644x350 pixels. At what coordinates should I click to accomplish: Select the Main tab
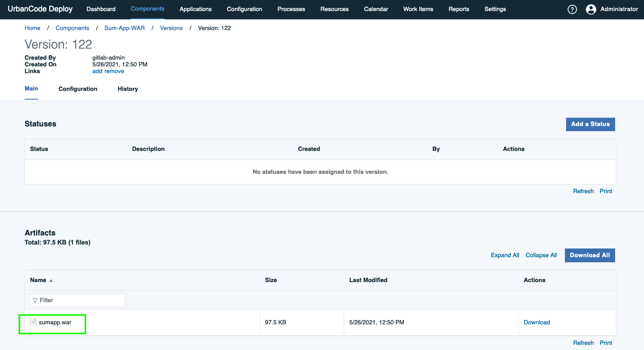click(31, 88)
